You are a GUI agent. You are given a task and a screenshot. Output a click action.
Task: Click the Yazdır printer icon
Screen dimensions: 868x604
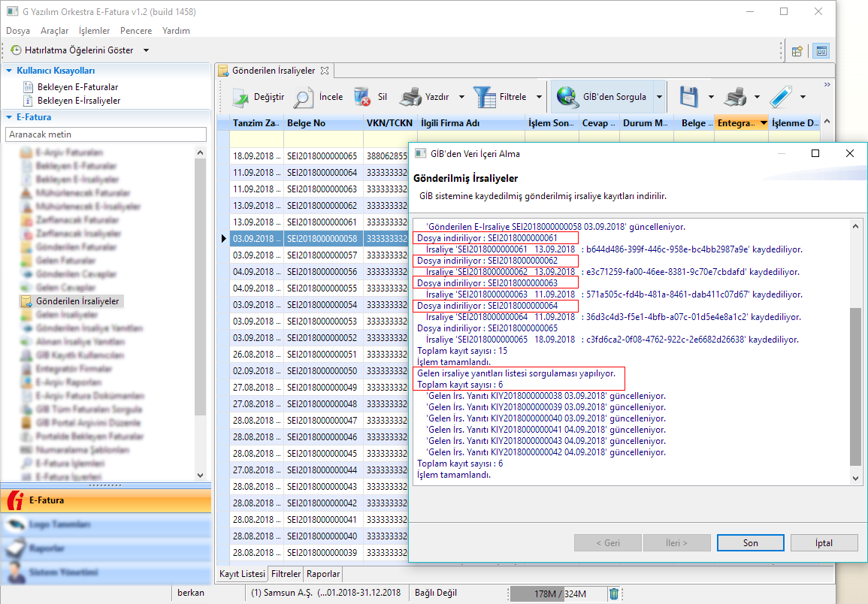tap(410, 97)
